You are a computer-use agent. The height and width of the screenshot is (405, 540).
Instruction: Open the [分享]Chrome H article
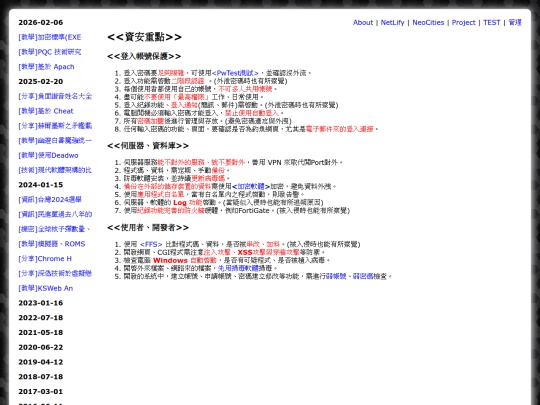point(45,259)
